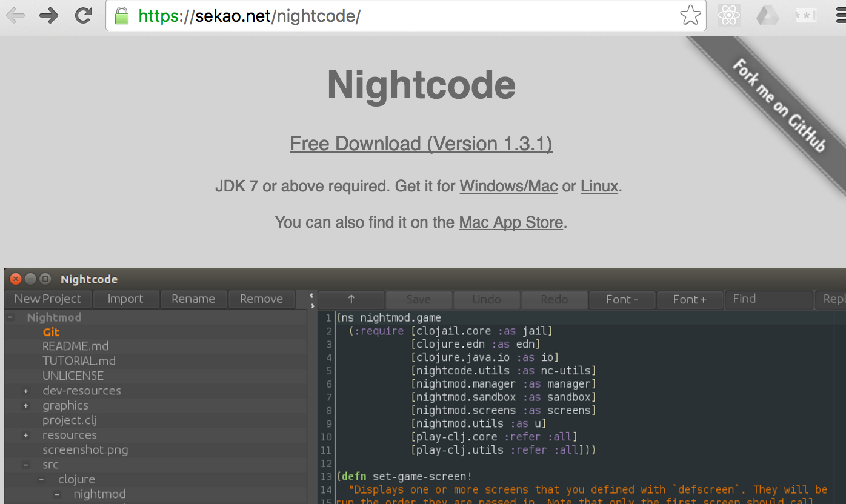The height and width of the screenshot is (504, 846).
Task: Open the Mac App Store link
Action: 511,222
